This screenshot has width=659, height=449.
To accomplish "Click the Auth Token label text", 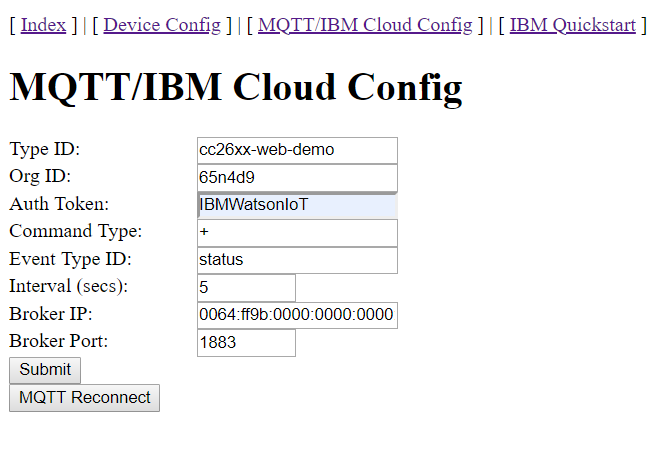I will pos(59,204).
